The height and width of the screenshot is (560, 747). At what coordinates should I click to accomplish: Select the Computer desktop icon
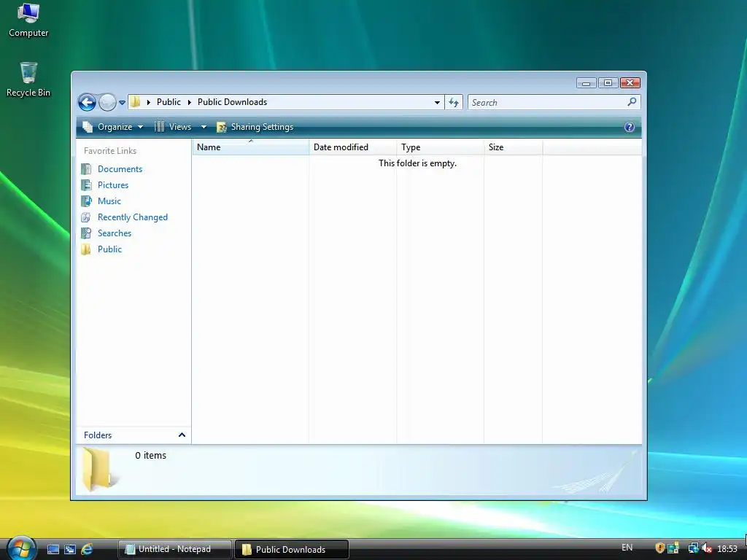[x=28, y=20]
